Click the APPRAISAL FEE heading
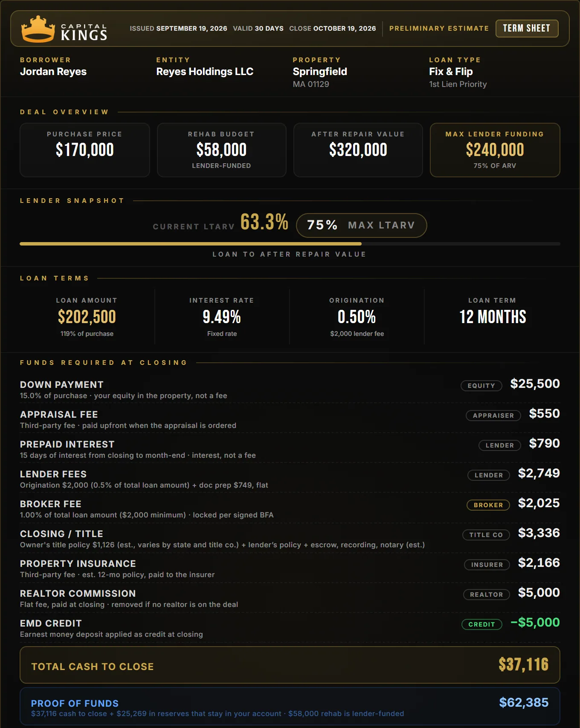580x728 pixels. 59,414
